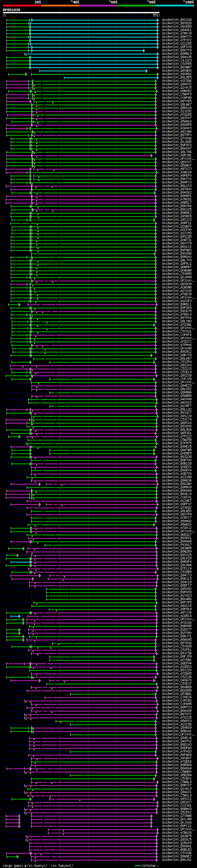The image size is (197, 868).
Task: Select the UniRef100_C5XNY1 label
Action: [177, 779]
